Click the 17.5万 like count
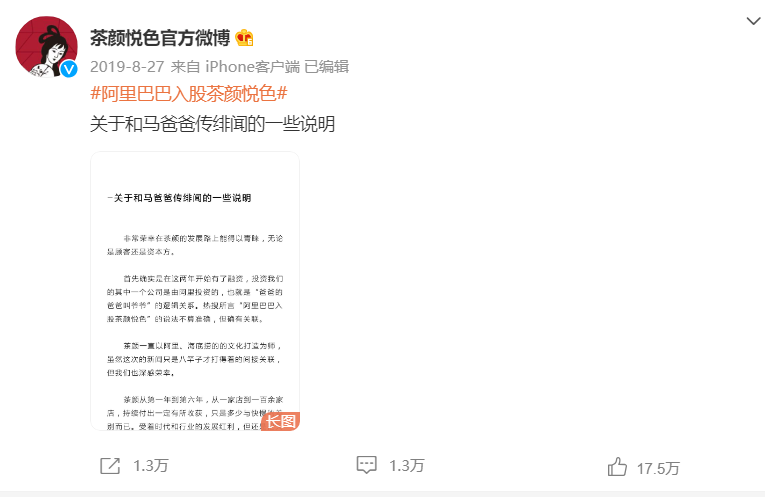This screenshot has width=765, height=497. point(658,468)
